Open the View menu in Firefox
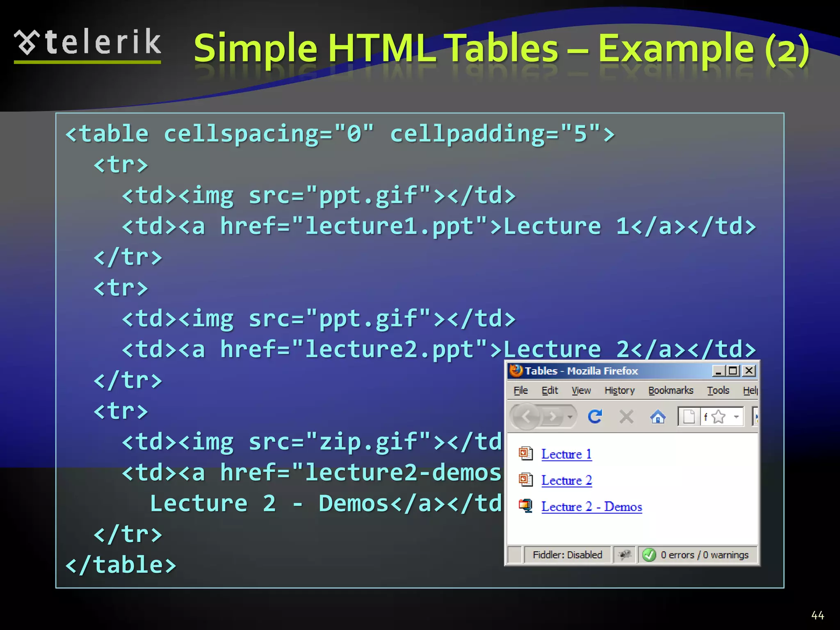The height and width of the screenshot is (630, 840). [581, 390]
